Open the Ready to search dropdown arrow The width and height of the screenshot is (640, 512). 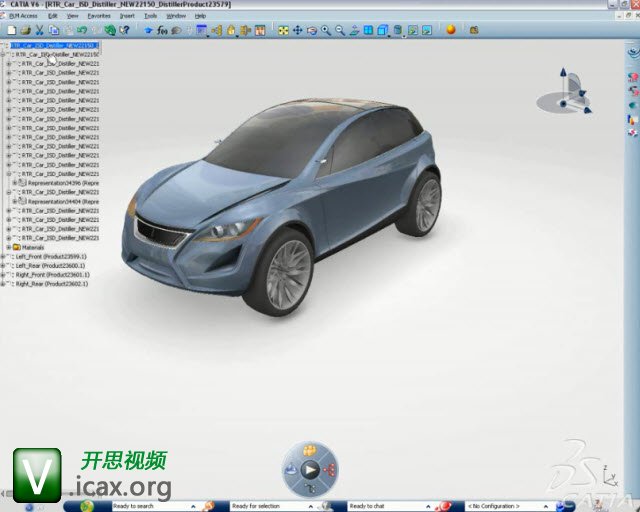point(193,506)
